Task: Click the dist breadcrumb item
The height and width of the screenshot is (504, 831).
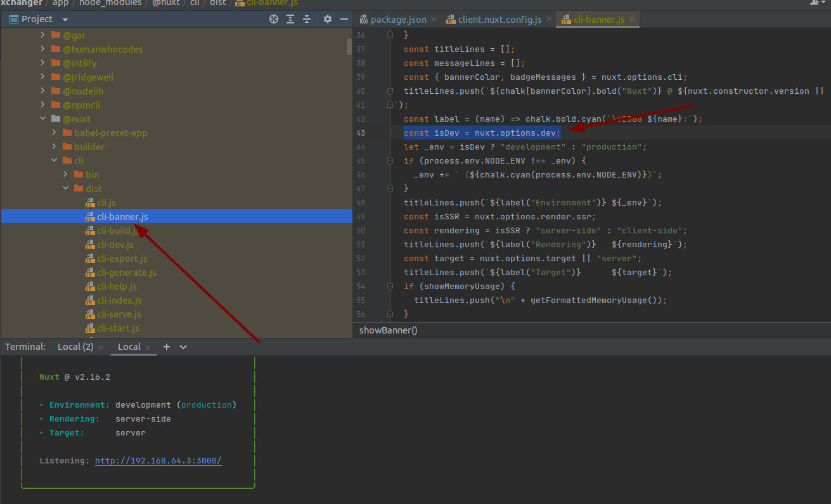Action: pyautogui.click(x=218, y=3)
